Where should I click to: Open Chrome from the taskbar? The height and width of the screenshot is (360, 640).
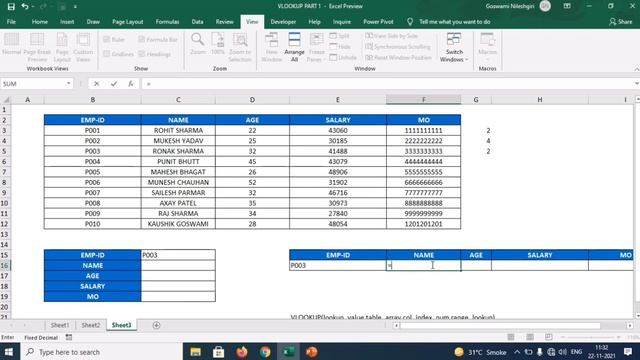(265, 352)
